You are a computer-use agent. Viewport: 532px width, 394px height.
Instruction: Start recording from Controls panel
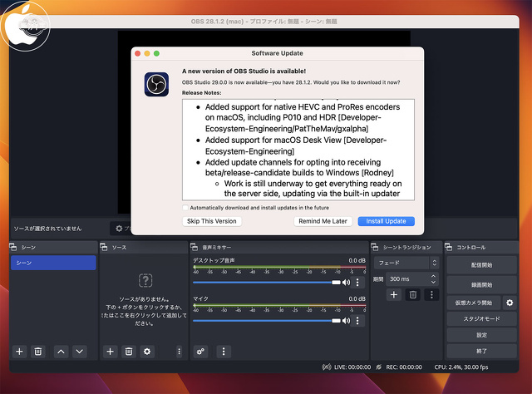(x=482, y=285)
